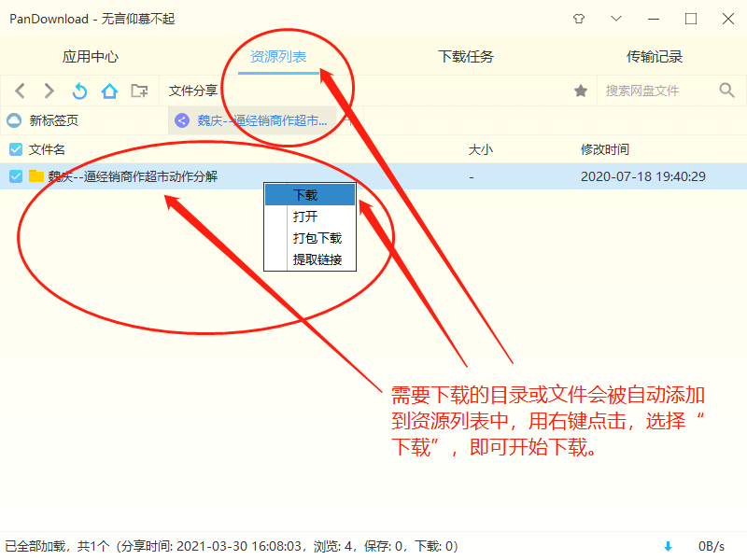Click the 搜索网盘文件 search field
The image size is (747, 560).
[x=654, y=91]
